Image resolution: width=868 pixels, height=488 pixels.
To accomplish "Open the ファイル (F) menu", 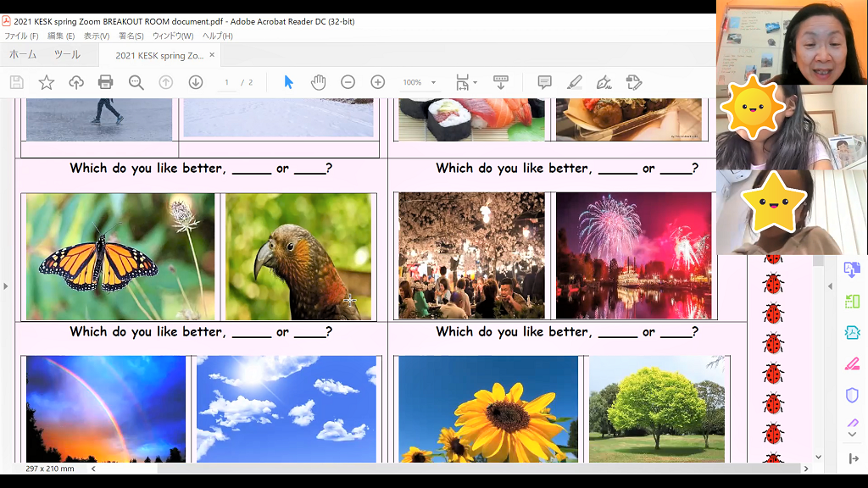I will [22, 36].
